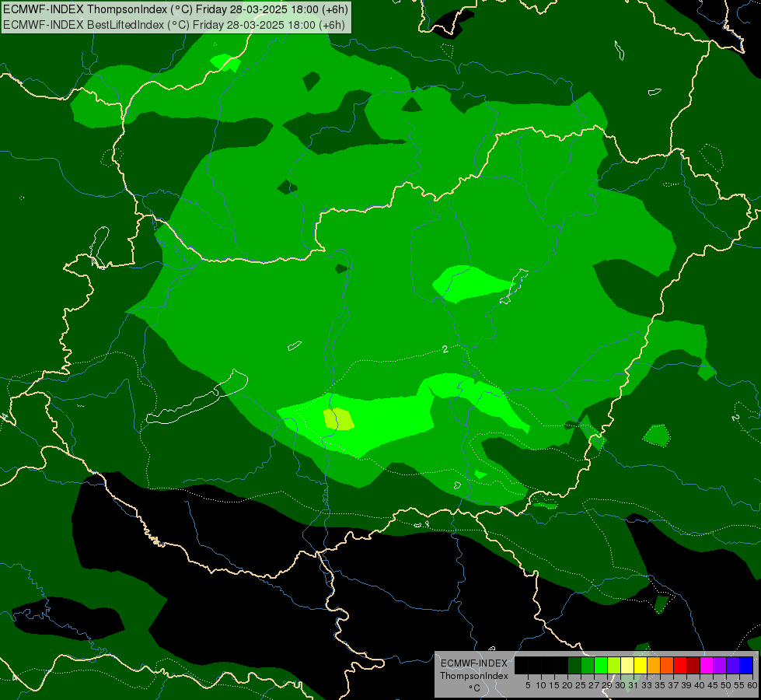Select the magenta 40-45 legend swatch
761x700 pixels.
tap(707, 665)
